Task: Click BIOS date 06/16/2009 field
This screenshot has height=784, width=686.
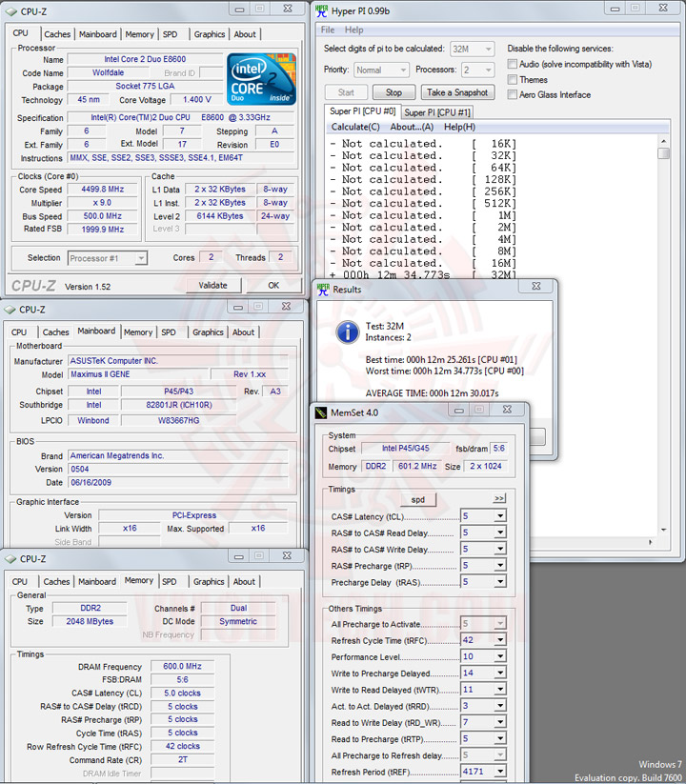Action: pos(178,483)
